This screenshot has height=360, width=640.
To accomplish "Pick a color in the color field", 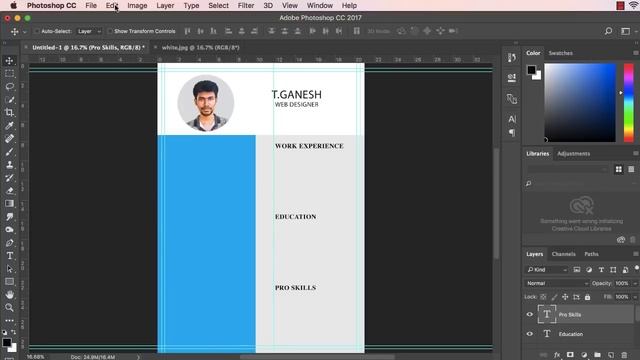I will [x=580, y=102].
